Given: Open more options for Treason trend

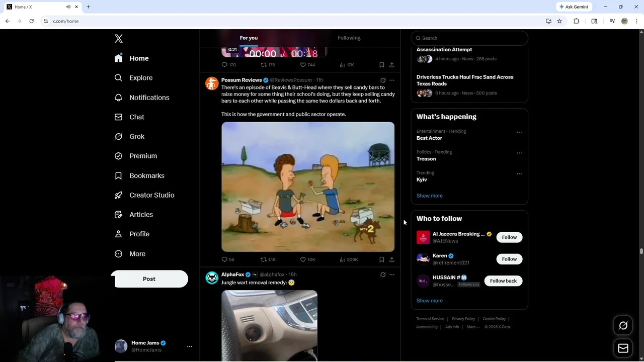Looking at the screenshot, I should pos(519,153).
